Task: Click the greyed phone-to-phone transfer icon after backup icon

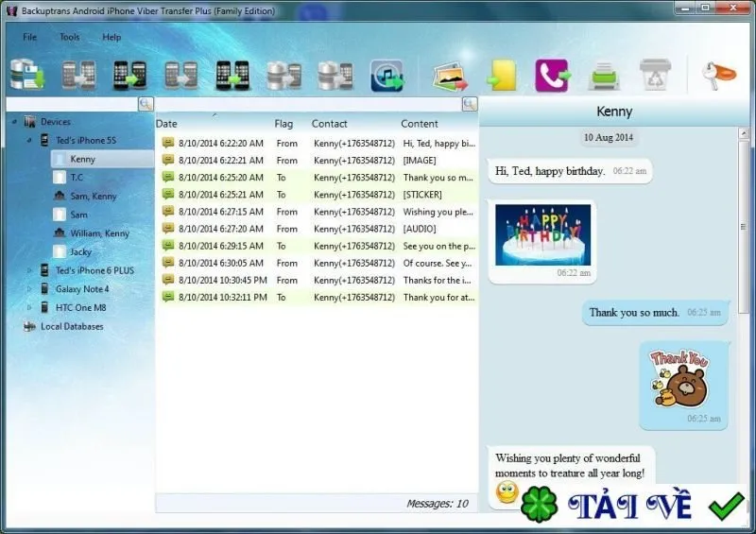Action: [x=78, y=75]
